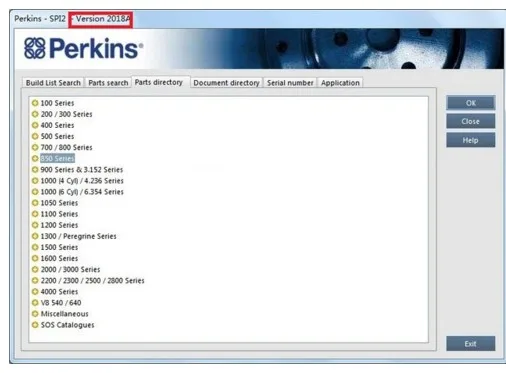Select the 1600 Series entry
The width and height of the screenshot is (506, 373).
[x=59, y=258]
